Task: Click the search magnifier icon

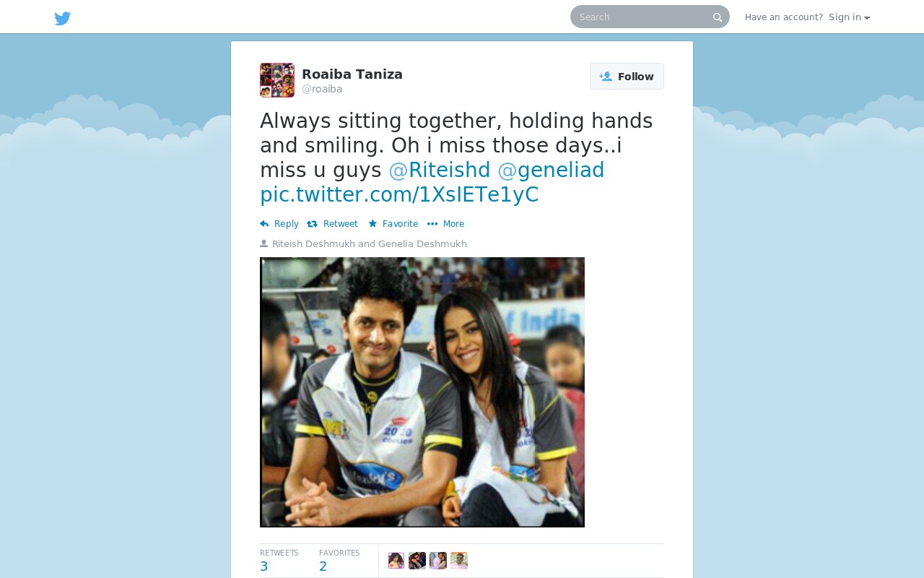Action: tap(718, 17)
